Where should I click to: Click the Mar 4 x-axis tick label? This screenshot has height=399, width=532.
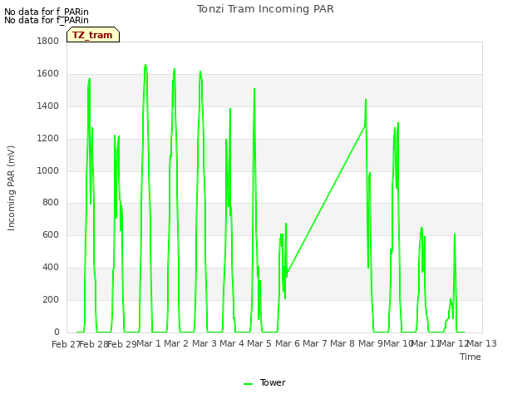tap(232, 343)
